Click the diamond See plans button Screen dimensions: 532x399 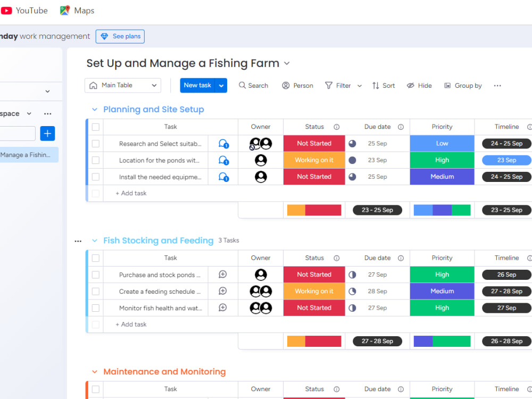click(120, 36)
